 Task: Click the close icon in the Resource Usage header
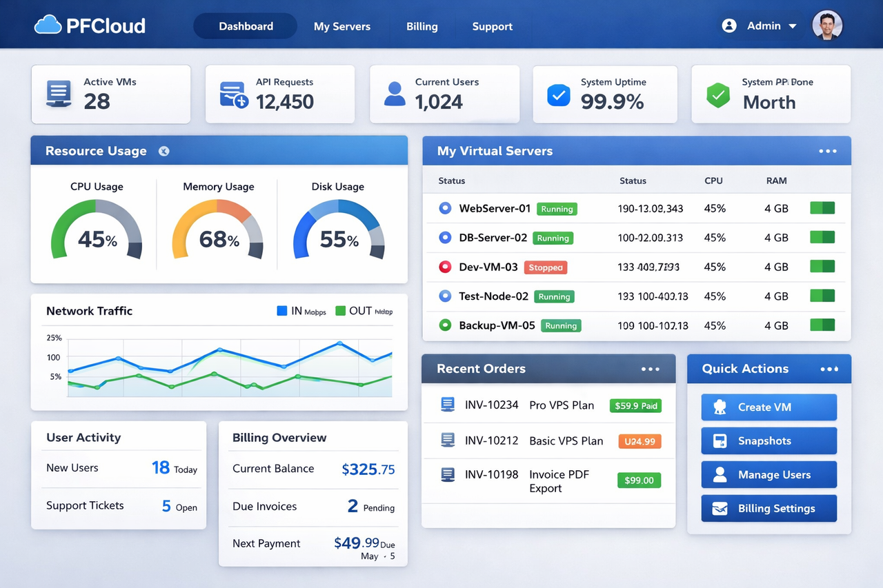[163, 150]
